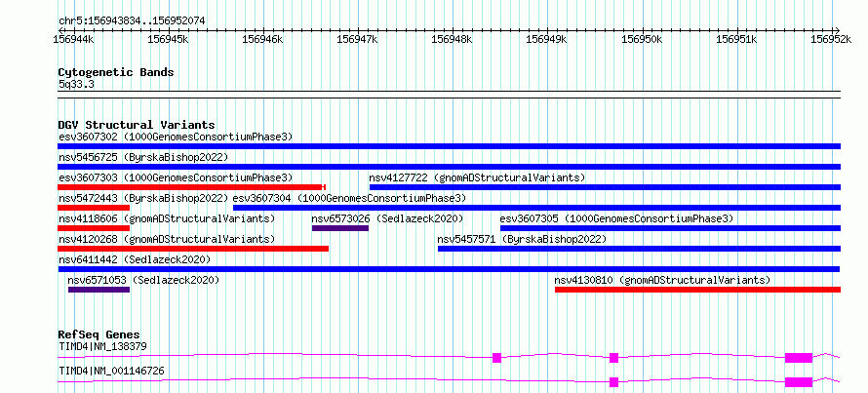This screenshot has height=393, width=868.
Task: Select the purple bar under nsv6571053
Action: [x=99, y=290]
